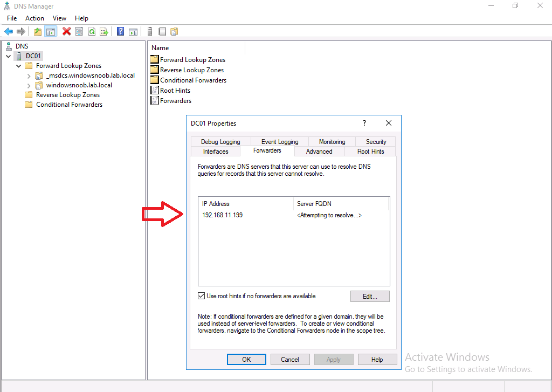This screenshot has height=392, width=552.
Task: Open the Properties toolbar icon
Action: tap(79, 32)
